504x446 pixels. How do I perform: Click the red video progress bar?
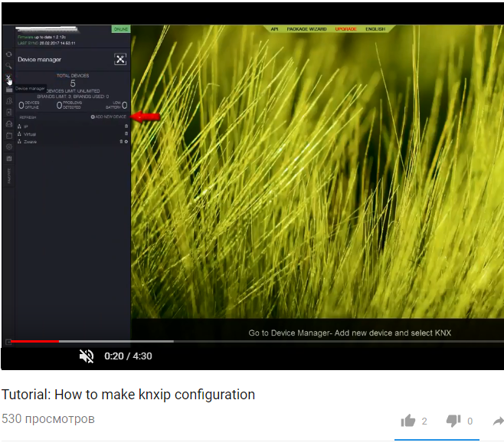pos(34,341)
